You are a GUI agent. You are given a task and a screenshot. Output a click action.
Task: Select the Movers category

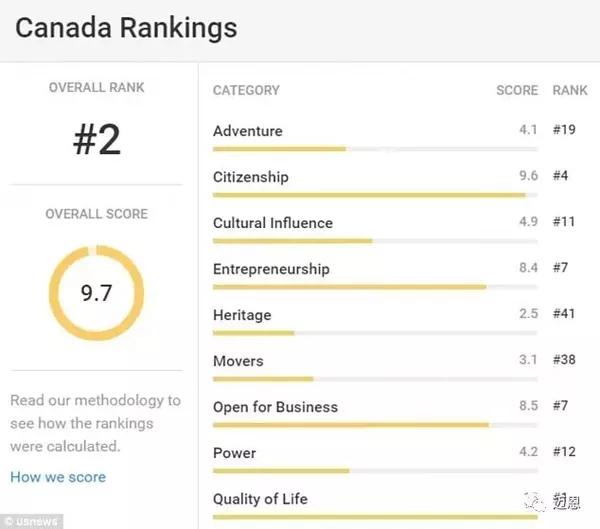238,361
